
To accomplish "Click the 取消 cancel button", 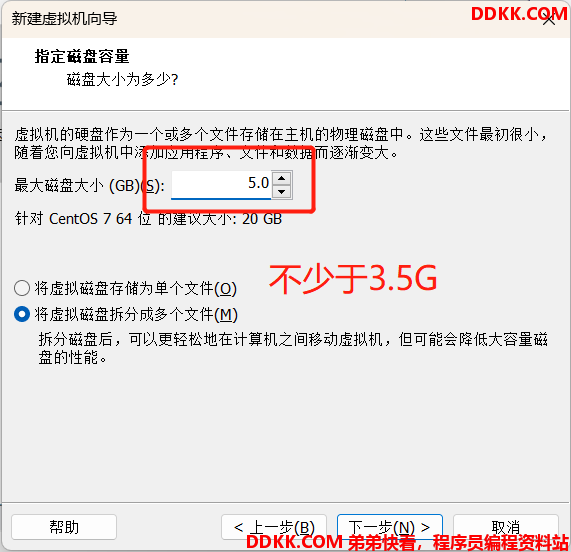I will coord(506,527).
